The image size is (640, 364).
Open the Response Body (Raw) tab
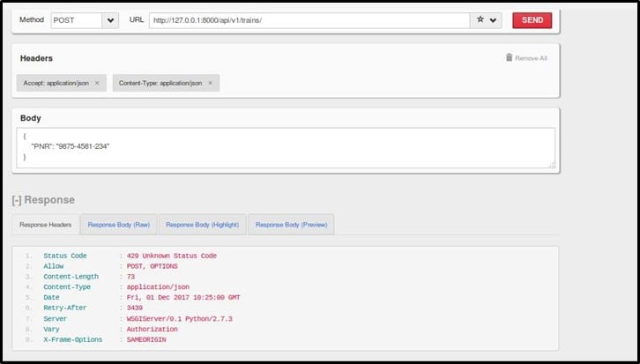pos(118,225)
